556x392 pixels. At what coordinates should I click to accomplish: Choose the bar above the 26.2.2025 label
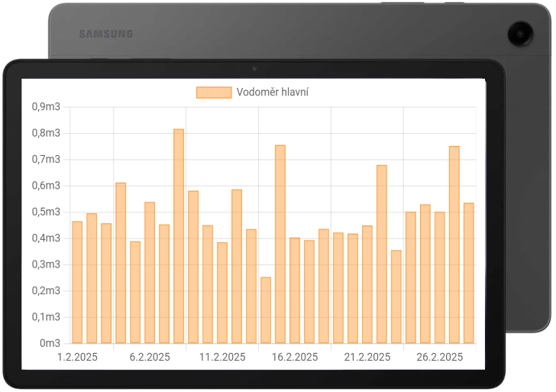440,277
